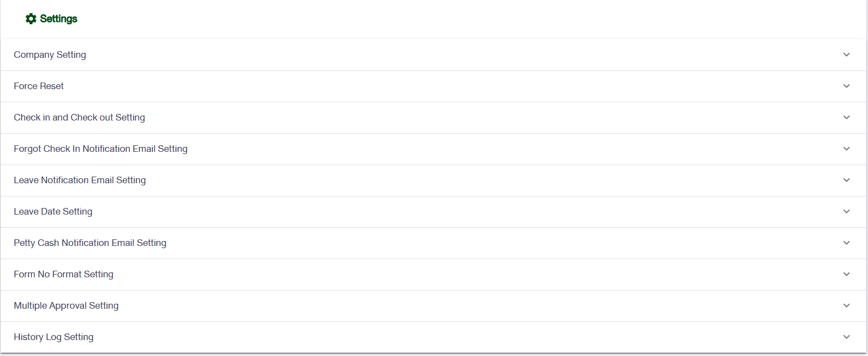Click the chevron beside Leave Notification Email Setting

[x=845, y=180]
